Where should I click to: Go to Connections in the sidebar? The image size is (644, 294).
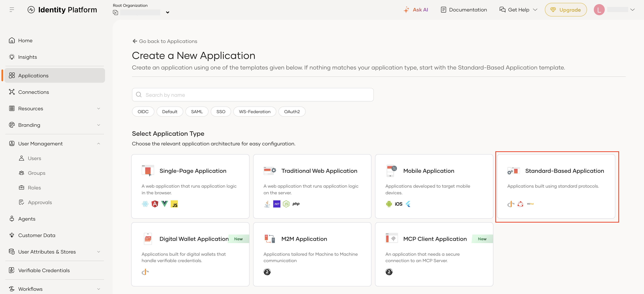click(55, 92)
